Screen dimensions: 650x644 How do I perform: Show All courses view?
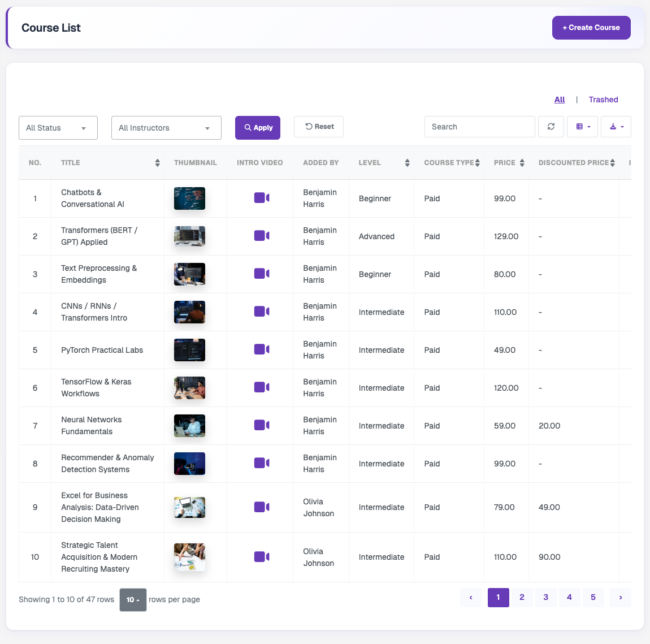[x=559, y=100]
